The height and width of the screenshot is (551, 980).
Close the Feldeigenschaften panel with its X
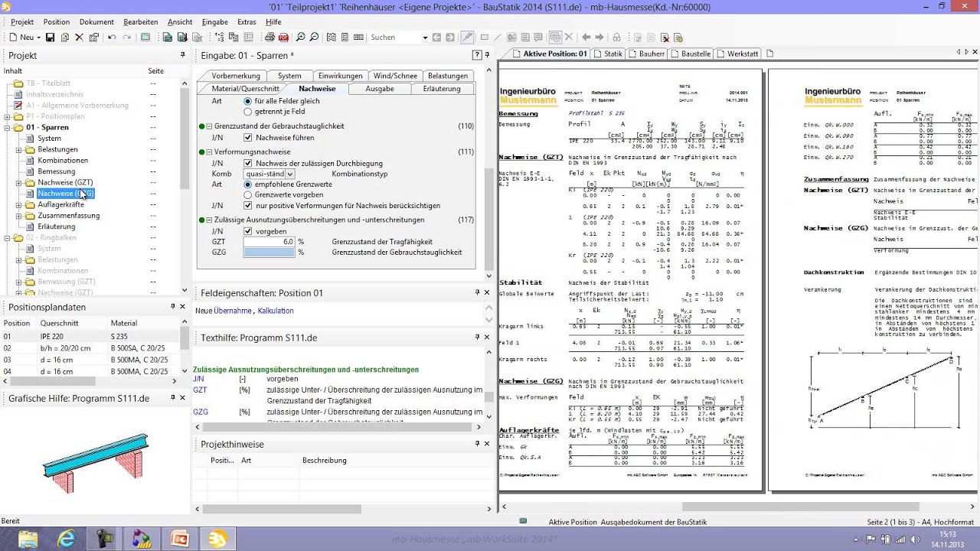(x=487, y=293)
